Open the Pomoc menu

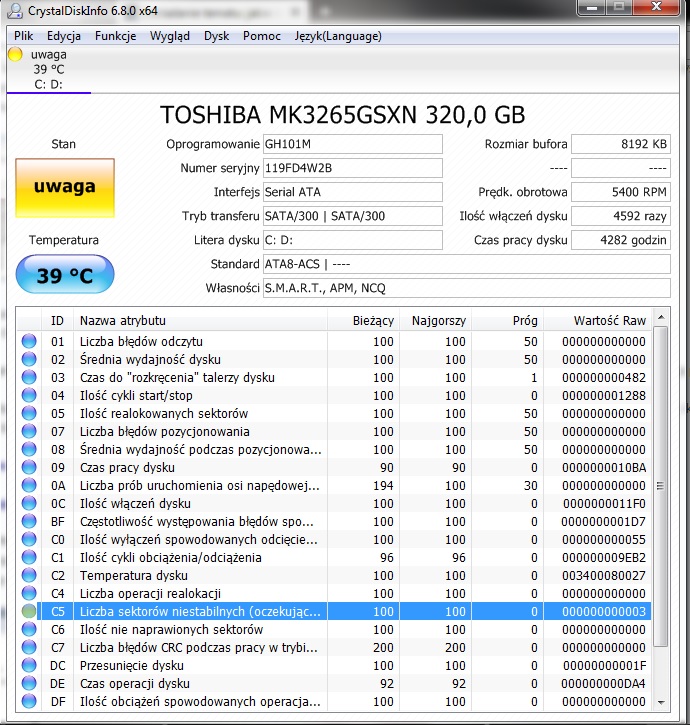pos(262,36)
